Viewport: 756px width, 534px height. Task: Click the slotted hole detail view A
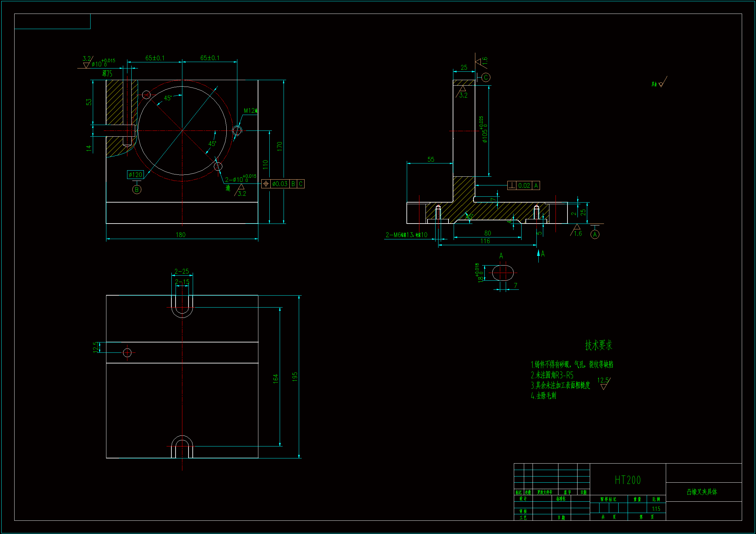(x=502, y=273)
